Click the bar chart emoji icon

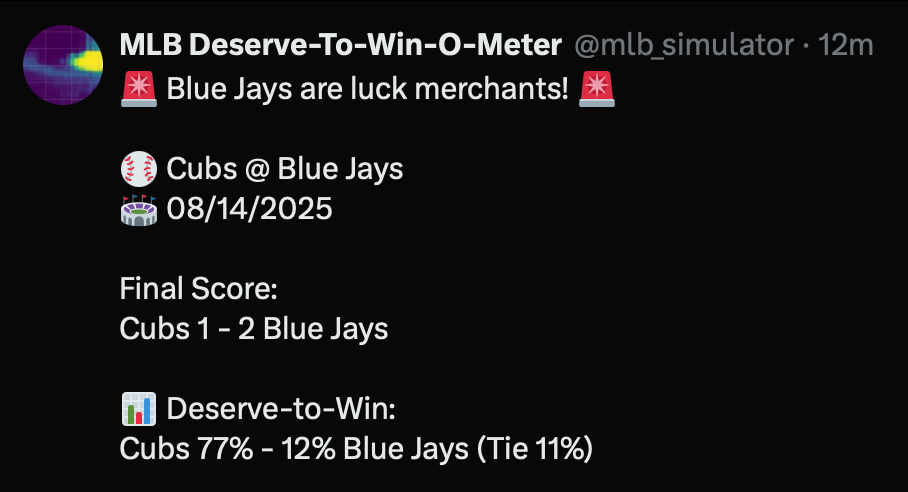click(137, 409)
